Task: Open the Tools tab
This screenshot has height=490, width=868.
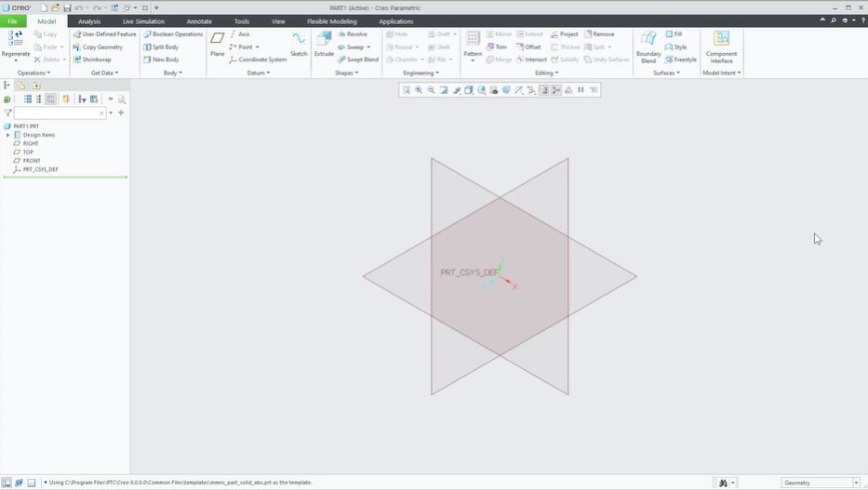Action: [x=241, y=21]
